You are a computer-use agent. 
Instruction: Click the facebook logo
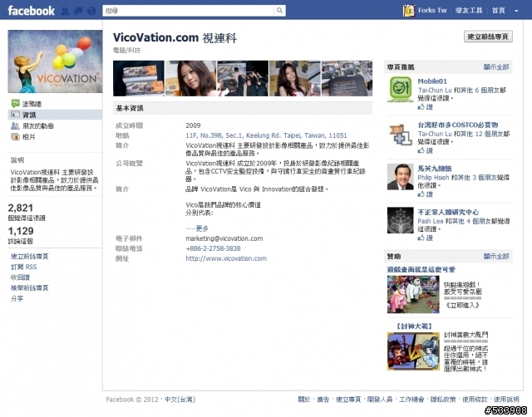[x=31, y=11]
